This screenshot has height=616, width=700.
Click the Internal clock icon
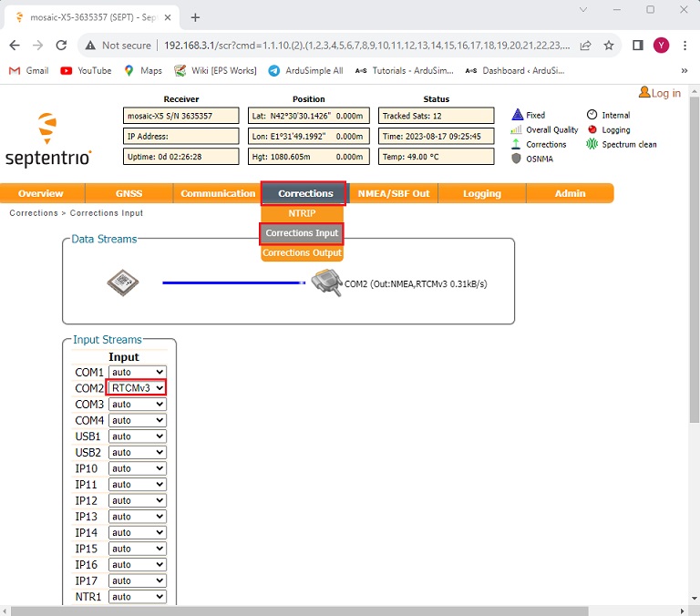(592, 115)
